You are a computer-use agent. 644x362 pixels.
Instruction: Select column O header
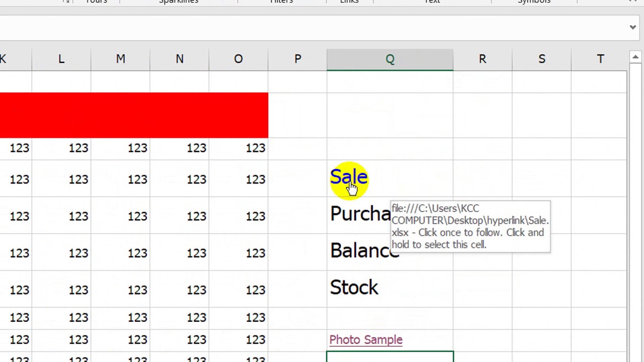click(x=238, y=59)
